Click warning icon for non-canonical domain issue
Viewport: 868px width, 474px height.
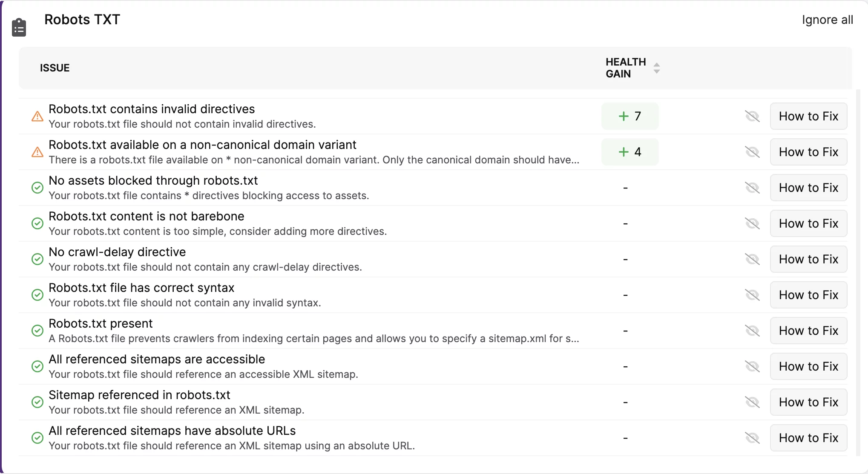37,152
